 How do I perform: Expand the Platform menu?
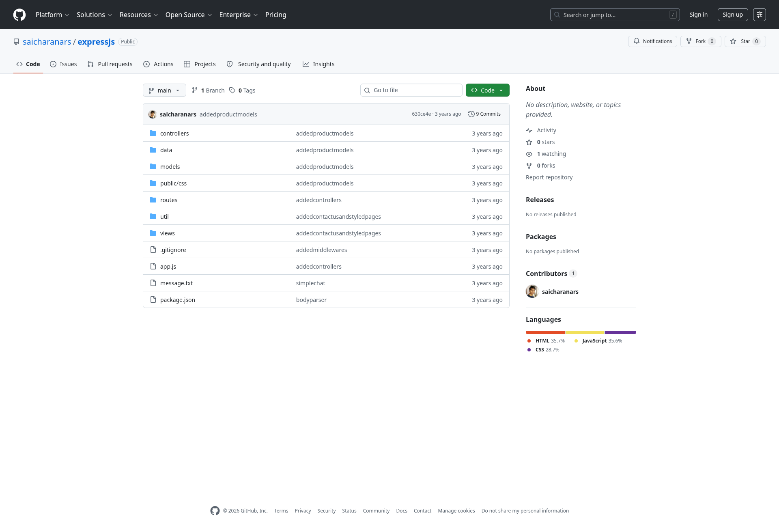[52, 15]
